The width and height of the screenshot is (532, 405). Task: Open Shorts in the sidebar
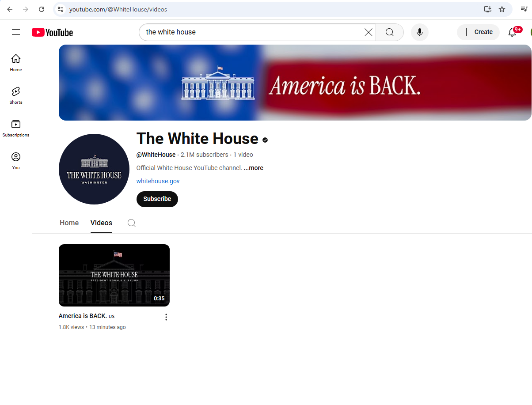pyautogui.click(x=16, y=95)
